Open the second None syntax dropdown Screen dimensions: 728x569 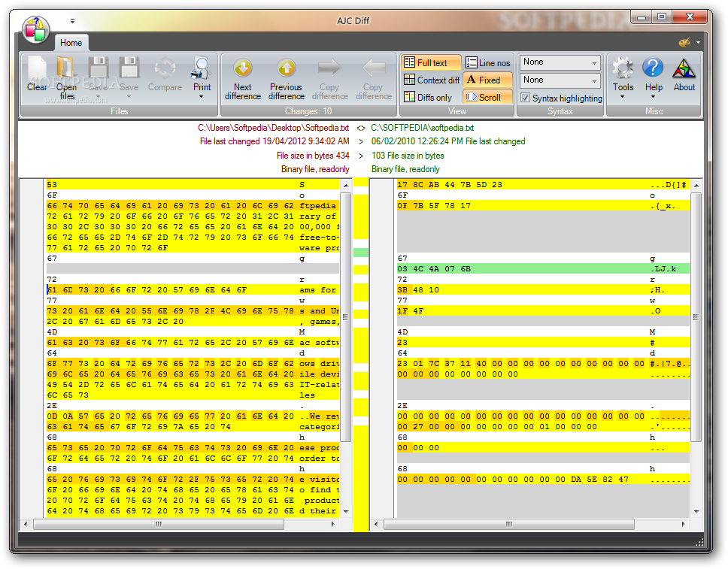pyautogui.click(x=560, y=80)
